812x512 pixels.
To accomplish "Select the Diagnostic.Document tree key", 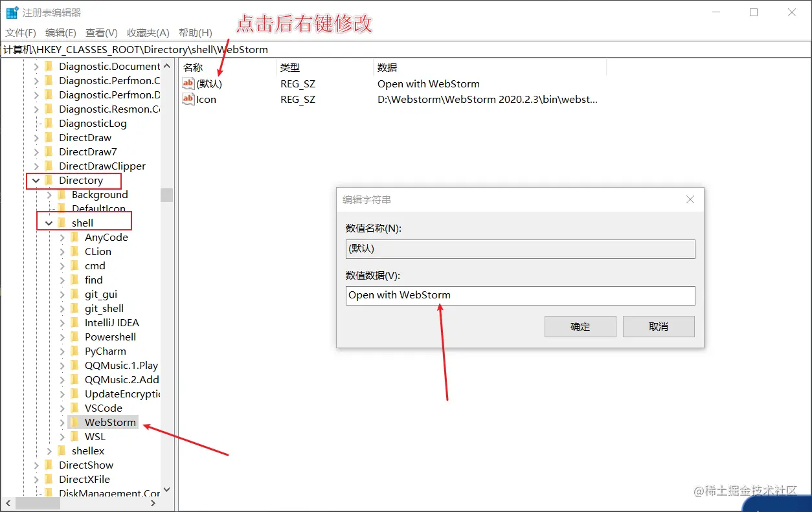I will click(x=109, y=66).
